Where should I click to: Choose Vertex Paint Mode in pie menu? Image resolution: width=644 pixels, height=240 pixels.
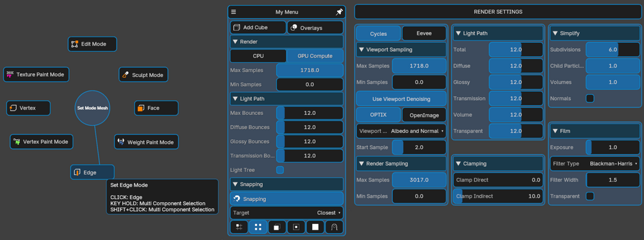coord(42,142)
